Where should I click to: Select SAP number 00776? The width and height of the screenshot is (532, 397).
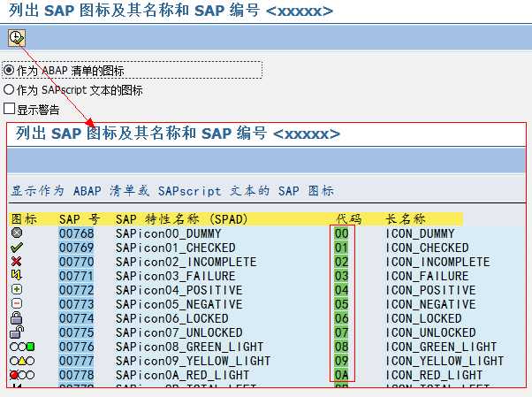[x=76, y=347]
